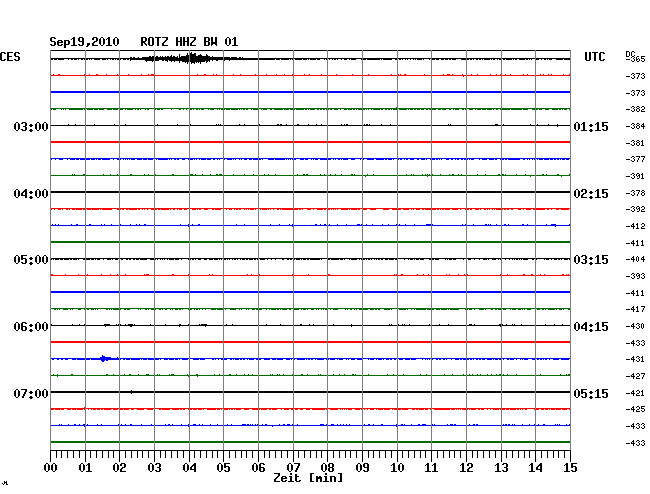Click minute 02 on the time axis

[119, 468]
